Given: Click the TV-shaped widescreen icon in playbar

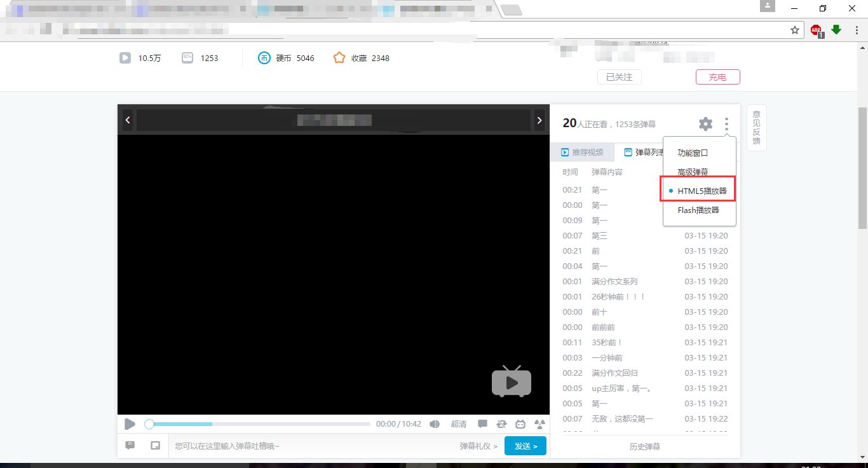Looking at the screenshot, I should [x=520, y=423].
